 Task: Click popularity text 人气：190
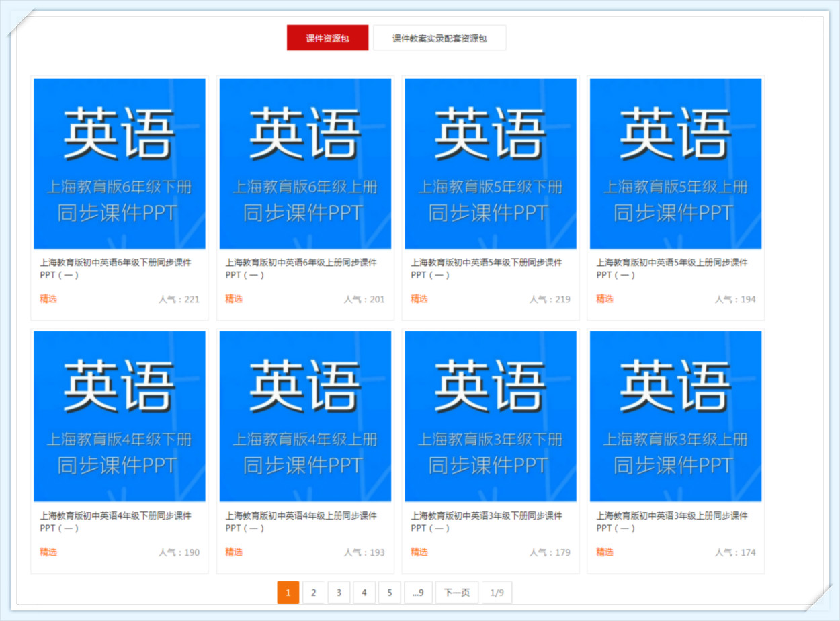click(x=179, y=552)
